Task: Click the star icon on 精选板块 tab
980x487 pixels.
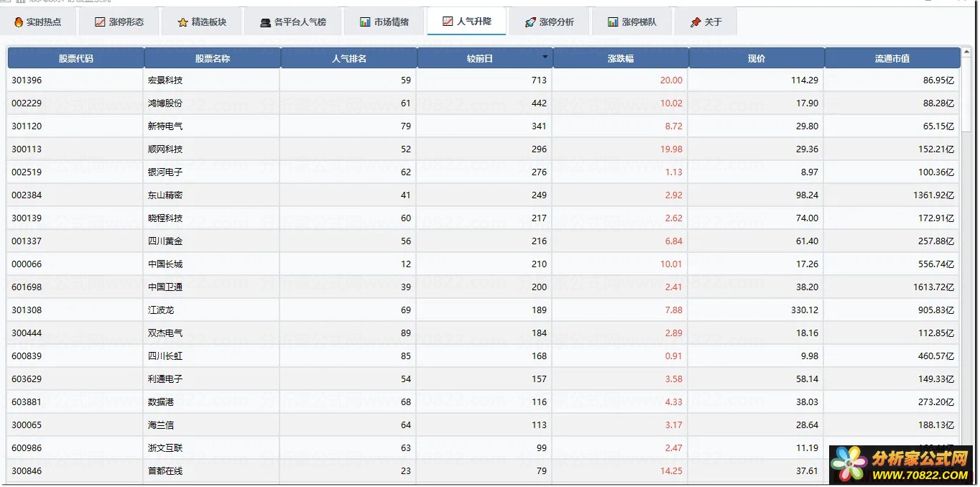Action: click(x=183, y=22)
